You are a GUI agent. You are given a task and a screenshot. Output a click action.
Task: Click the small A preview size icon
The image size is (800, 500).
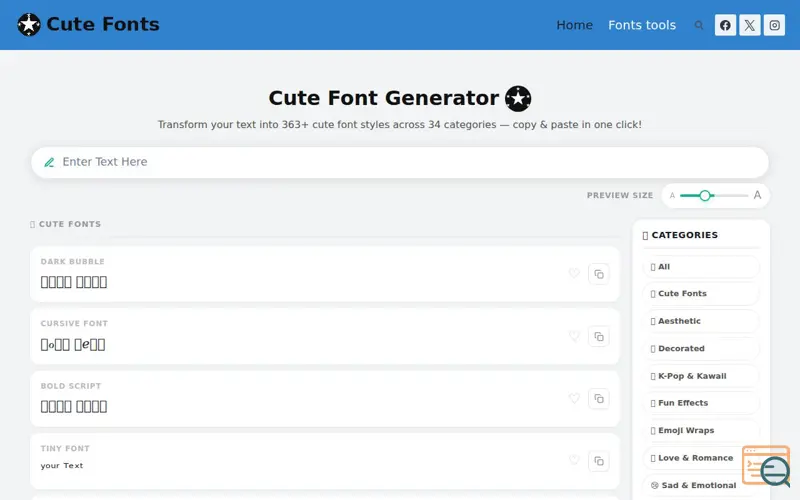coord(672,195)
